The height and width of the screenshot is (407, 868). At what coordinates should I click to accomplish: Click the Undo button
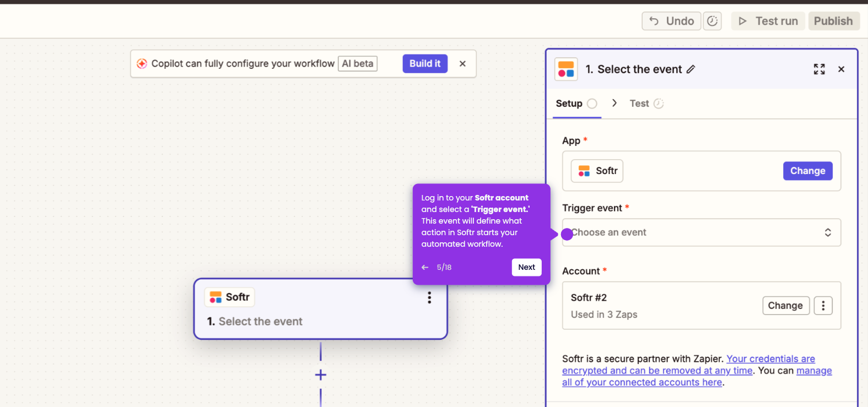tap(671, 21)
